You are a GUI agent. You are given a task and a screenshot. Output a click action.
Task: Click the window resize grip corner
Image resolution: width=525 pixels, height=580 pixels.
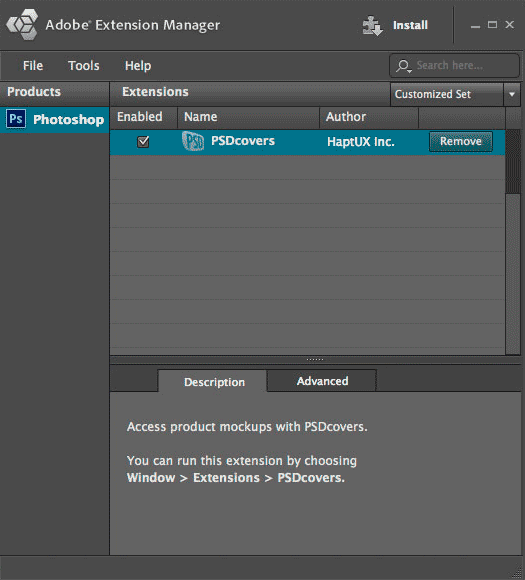(x=517, y=573)
